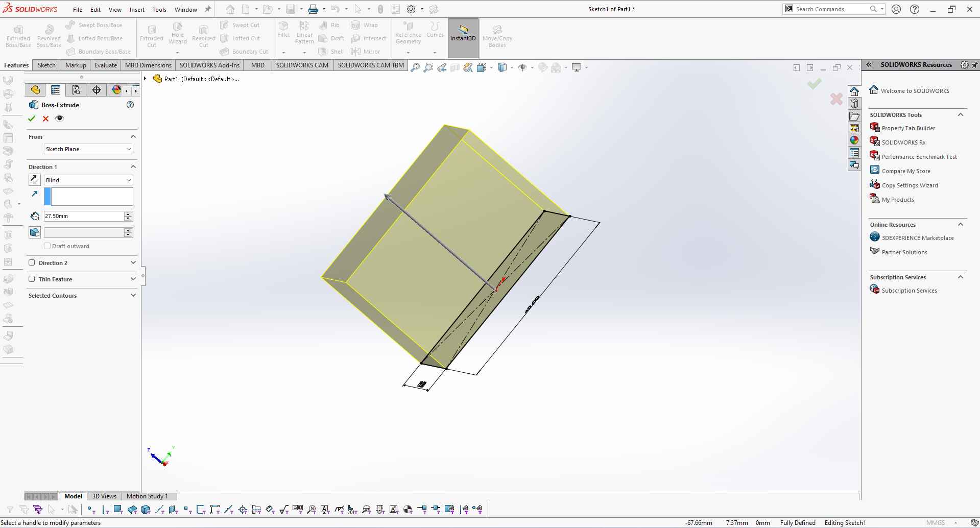Collapse the SOLIDWORKS Tools group
Viewport: 980px width, 528px height.
pyautogui.click(x=961, y=114)
